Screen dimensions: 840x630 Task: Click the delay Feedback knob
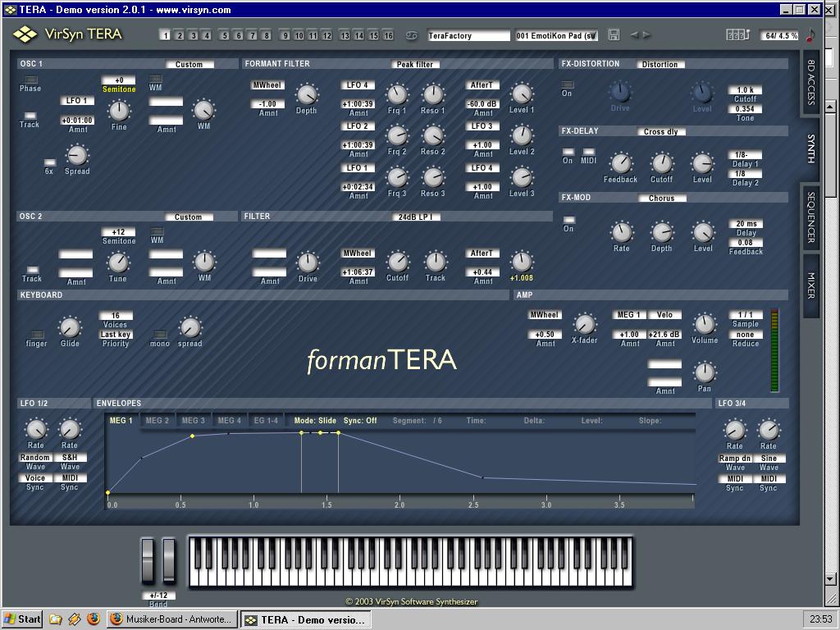point(620,163)
